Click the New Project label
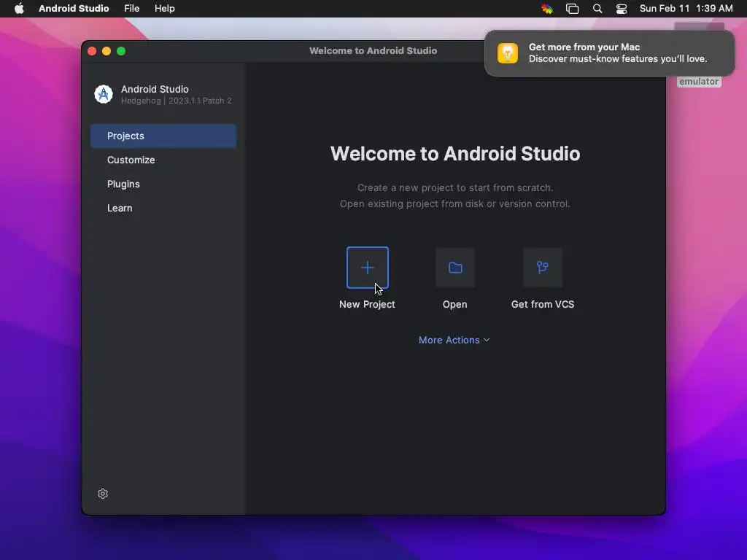This screenshot has width=747, height=560. 368,304
